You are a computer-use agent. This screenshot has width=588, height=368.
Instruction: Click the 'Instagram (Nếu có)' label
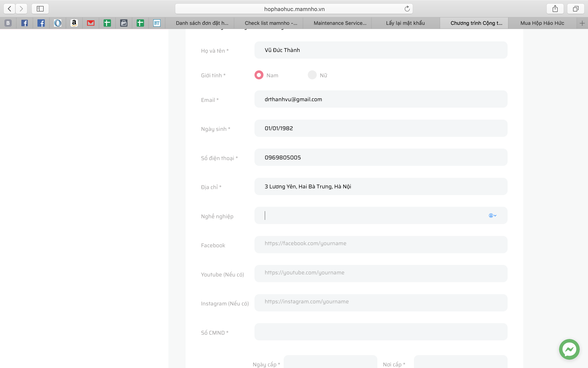(225, 304)
